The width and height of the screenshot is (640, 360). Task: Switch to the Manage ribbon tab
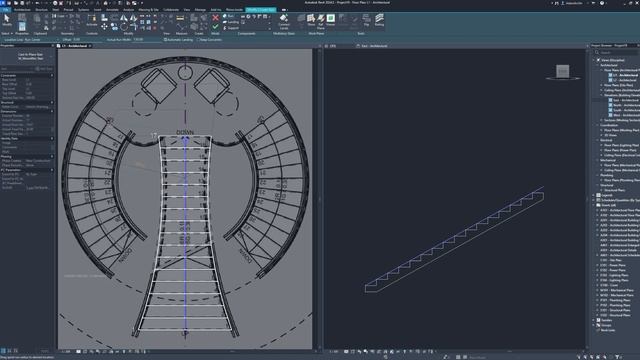tap(200, 9)
